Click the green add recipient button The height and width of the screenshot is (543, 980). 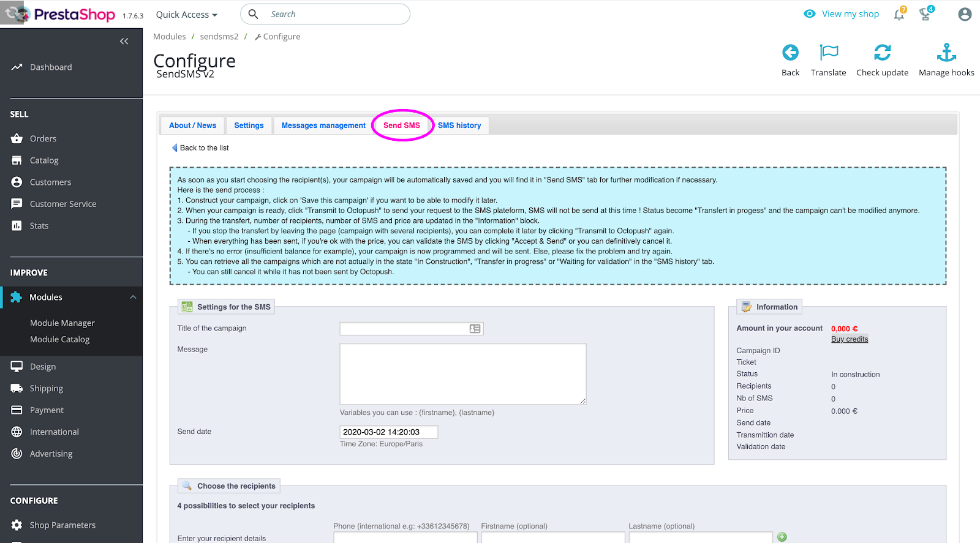click(782, 537)
